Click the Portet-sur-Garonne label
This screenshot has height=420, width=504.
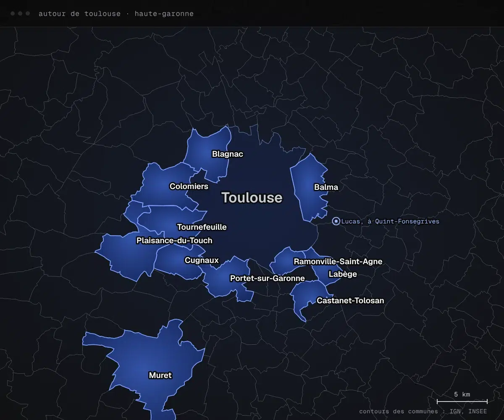click(x=268, y=278)
